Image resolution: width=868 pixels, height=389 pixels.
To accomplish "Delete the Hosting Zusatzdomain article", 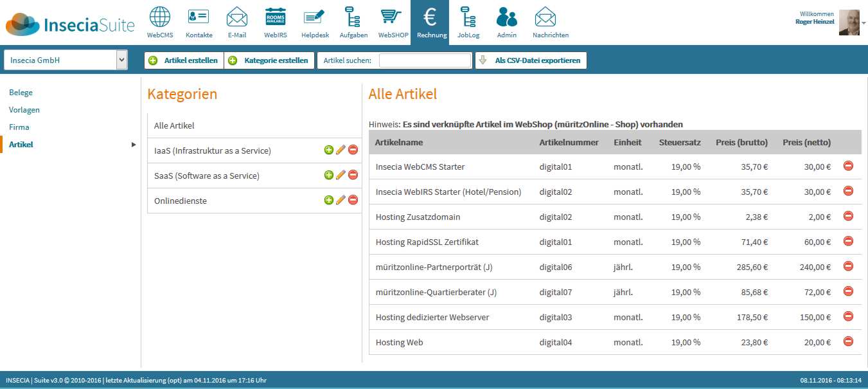I will (848, 216).
